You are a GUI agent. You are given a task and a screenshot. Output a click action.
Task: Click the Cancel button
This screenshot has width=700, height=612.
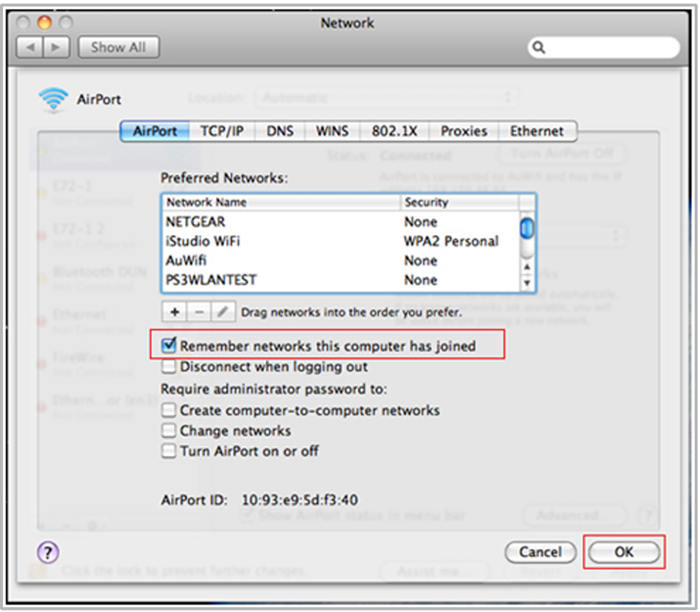point(540,552)
